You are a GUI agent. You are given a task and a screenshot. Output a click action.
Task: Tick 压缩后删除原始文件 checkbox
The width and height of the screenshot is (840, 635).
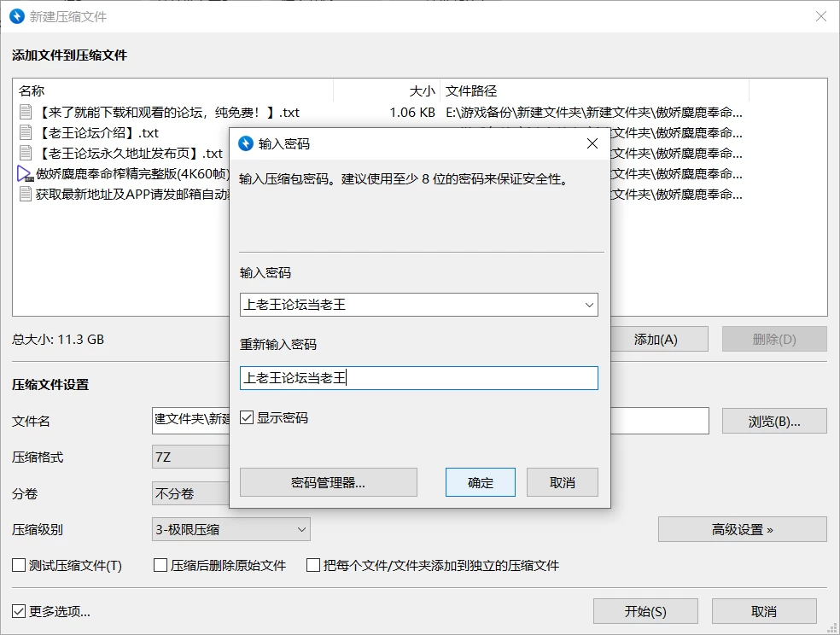(x=160, y=565)
